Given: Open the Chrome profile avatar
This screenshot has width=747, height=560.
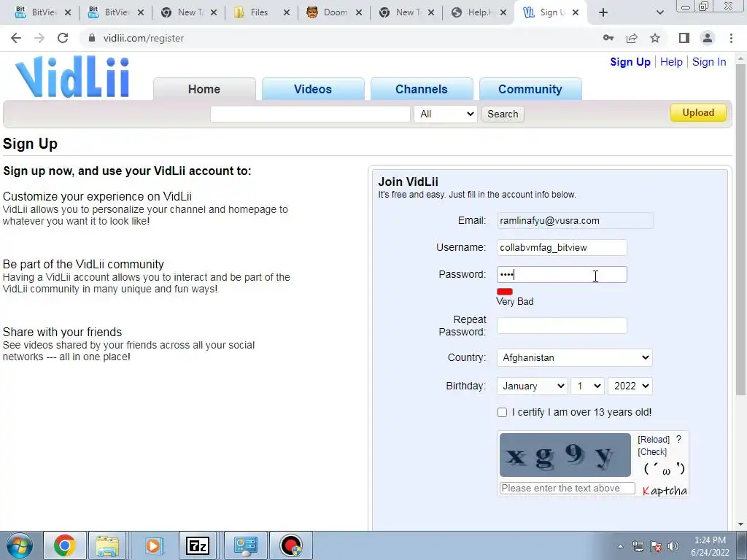Looking at the screenshot, I should coord(708,38).
